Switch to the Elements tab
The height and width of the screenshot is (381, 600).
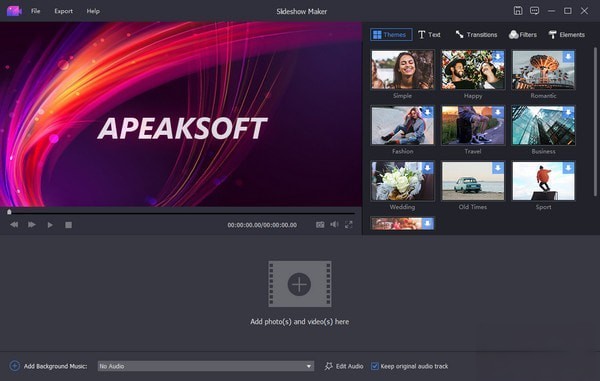click(566, 35)
